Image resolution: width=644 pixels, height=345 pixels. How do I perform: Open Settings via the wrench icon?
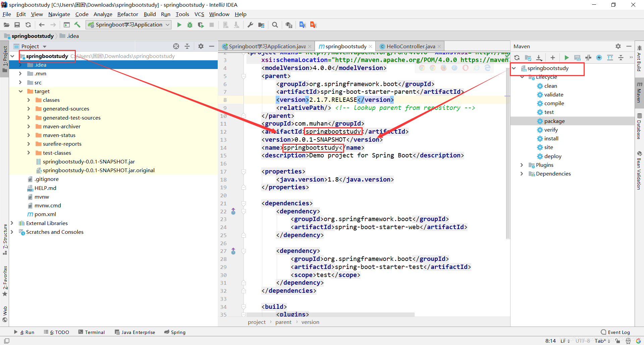(250, 25)
